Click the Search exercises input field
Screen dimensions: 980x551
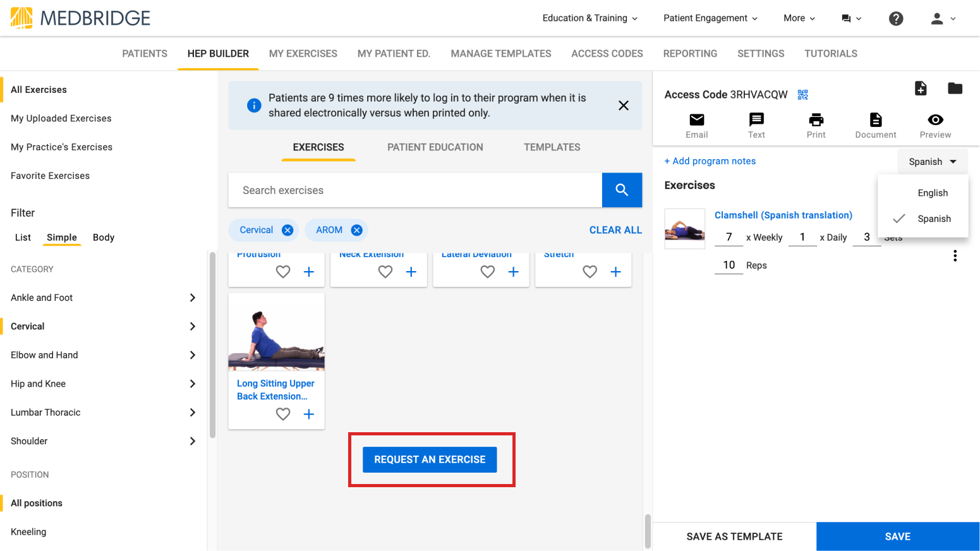click(x=415, y=190)
